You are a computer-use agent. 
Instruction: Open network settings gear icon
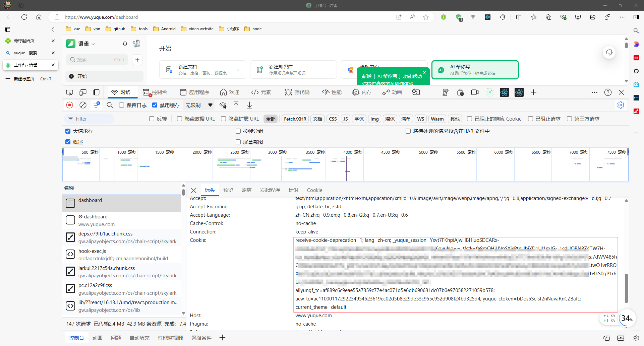click(x=621, y=105)
